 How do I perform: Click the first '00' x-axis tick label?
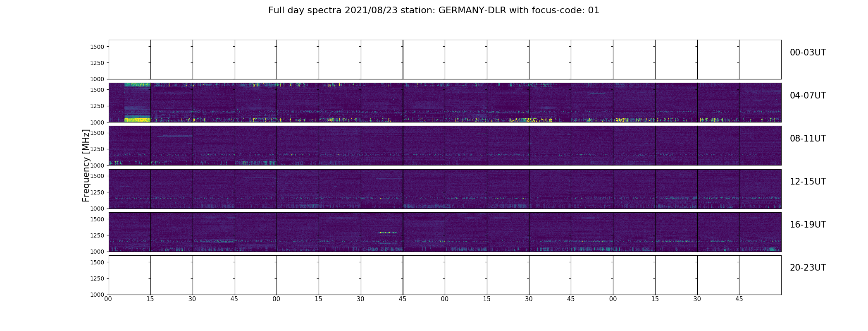[x=108, y=299]
